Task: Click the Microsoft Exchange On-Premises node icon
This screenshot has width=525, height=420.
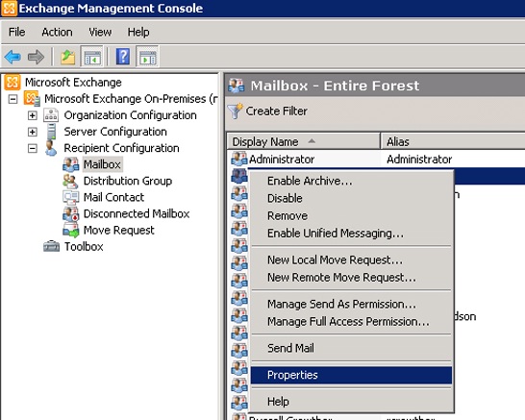Action: pyautogui.click(x=32, y=99)
